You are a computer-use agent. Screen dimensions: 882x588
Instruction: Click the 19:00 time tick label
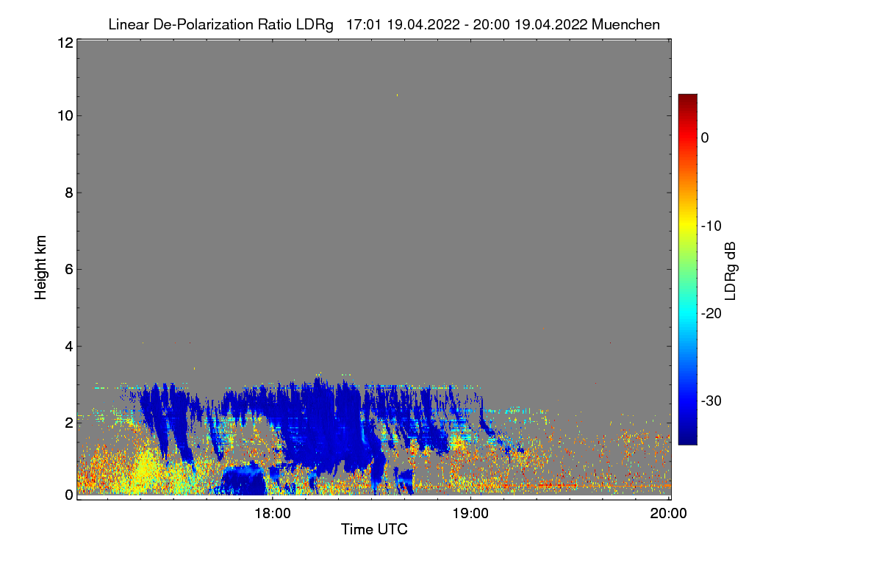470,514
